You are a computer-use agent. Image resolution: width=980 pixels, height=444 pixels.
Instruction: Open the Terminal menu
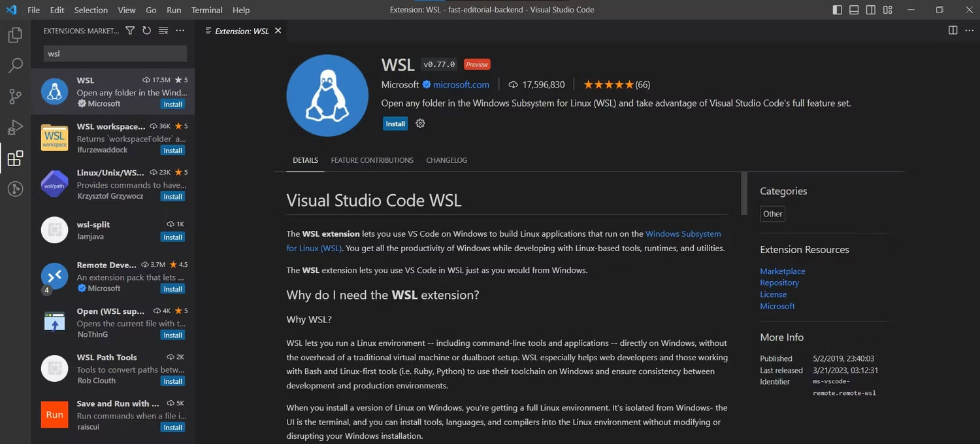(206, 10)
